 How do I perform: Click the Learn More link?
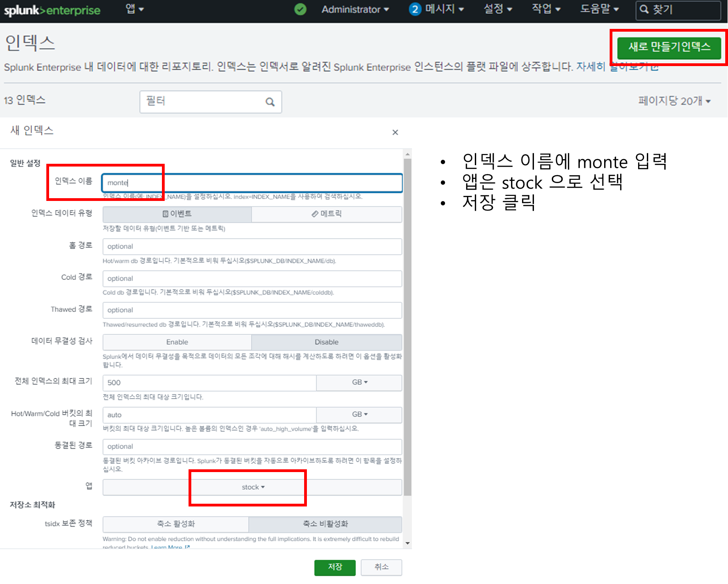coord(170,547)
